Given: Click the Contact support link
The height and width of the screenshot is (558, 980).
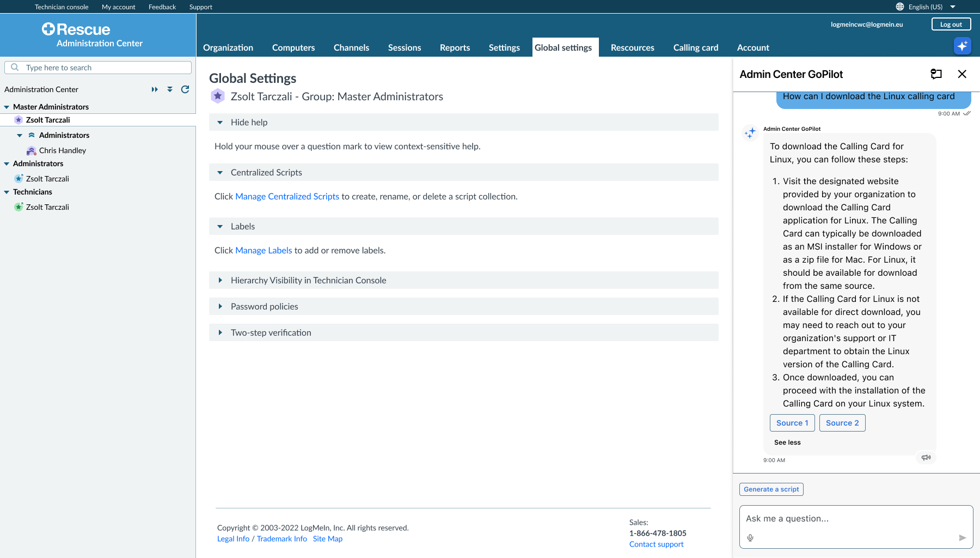Looking at the screenshot, I should 656,544.
